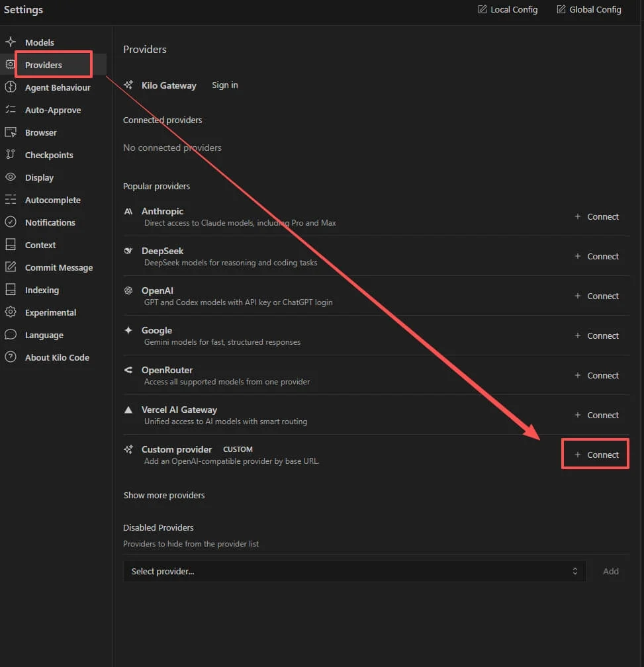Connect the OpenRouter provider

pyautogui.click(x=597, y=375)
